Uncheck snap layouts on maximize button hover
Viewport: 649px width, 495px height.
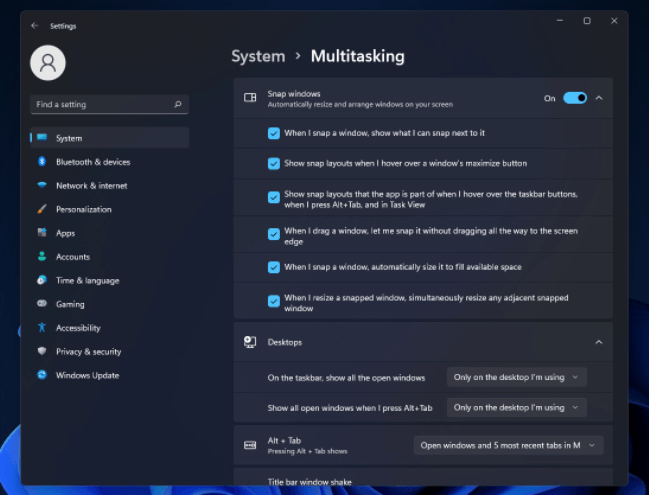[x=274, y=163]
